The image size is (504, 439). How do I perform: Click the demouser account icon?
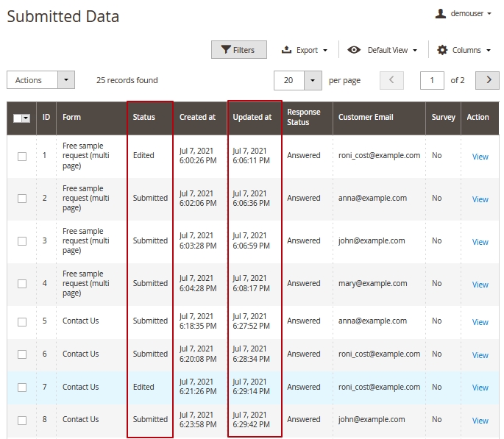441,14
